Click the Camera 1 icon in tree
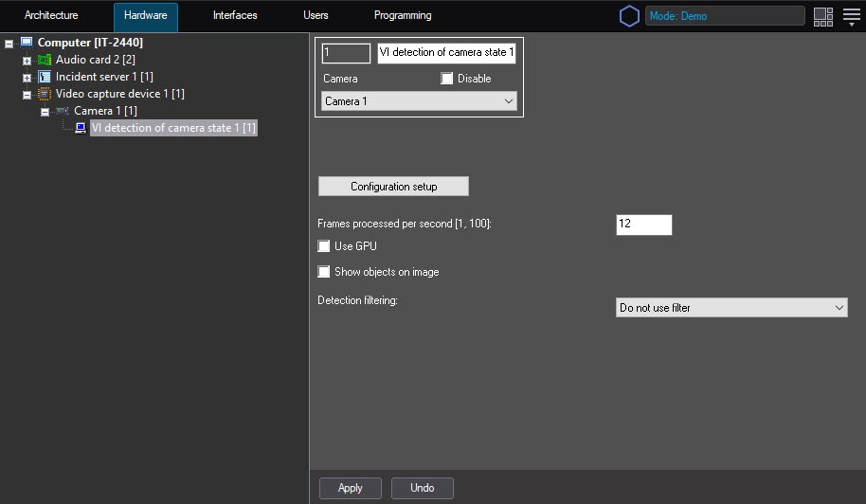The image size is (866, 504). click(63, 111)
